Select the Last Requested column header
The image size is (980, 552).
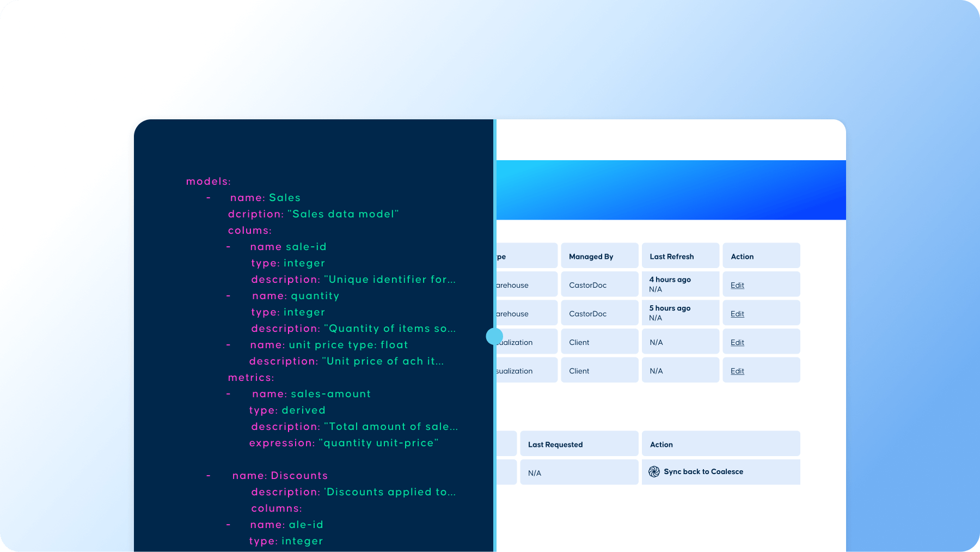(555, 445)
